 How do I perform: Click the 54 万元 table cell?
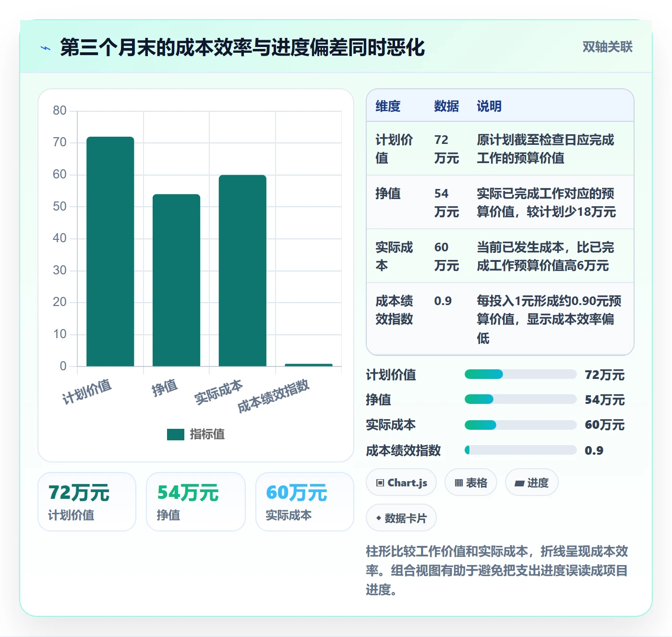point(446,202)
